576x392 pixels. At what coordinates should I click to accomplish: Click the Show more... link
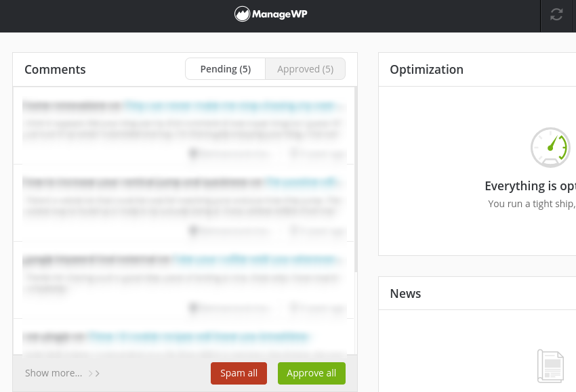click(x=54, y=373)
